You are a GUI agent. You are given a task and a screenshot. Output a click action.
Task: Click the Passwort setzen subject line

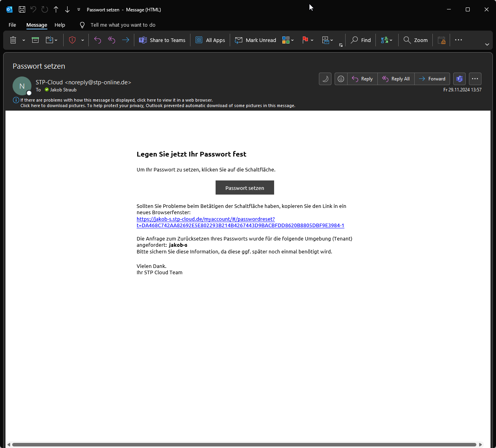[x=39, y=66]
